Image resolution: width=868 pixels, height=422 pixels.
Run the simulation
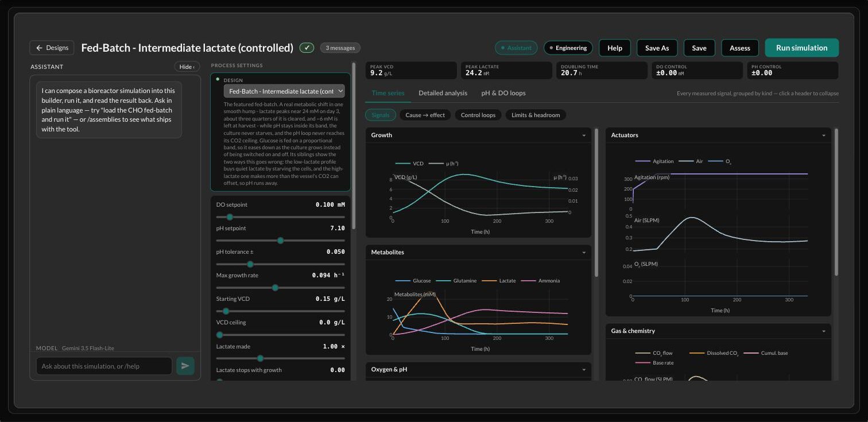coord(801,48)
